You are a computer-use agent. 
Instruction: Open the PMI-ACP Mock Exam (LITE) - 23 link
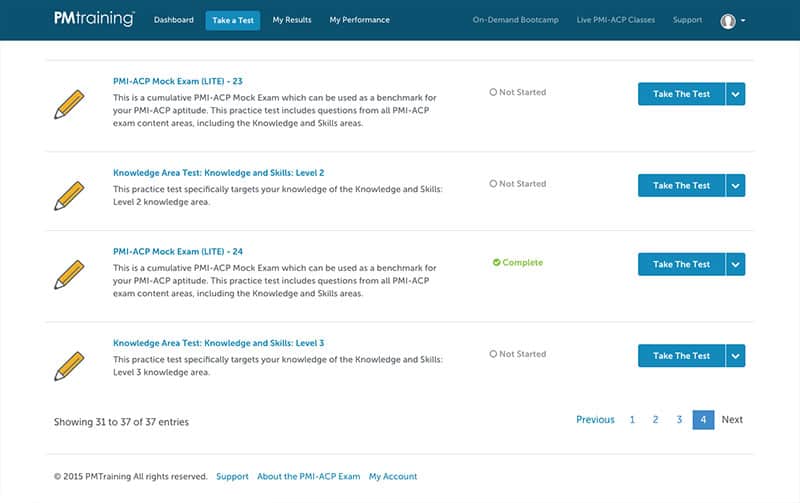tap(178, 81)
